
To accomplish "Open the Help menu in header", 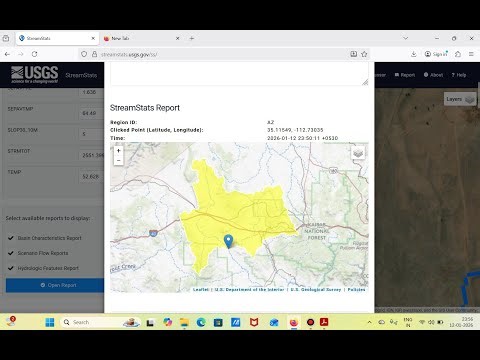I will [x=459, y=75].
